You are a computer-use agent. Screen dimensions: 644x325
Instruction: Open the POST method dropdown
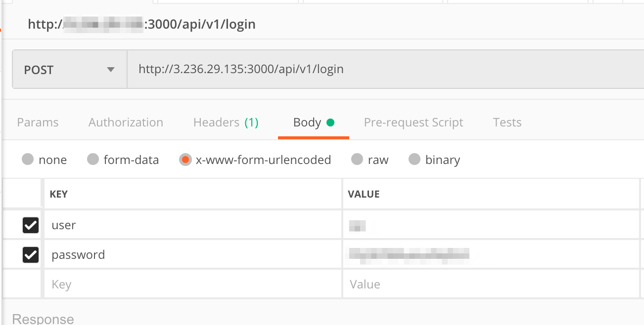point(70,70)
